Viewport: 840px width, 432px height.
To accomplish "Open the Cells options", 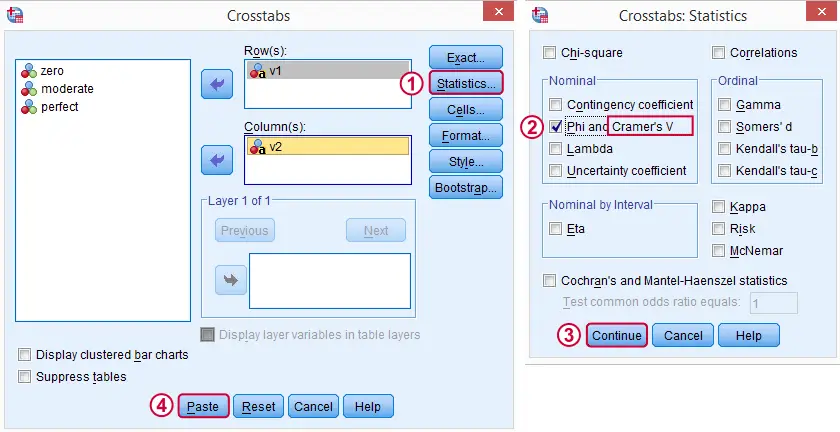I will tap(465, 109).
